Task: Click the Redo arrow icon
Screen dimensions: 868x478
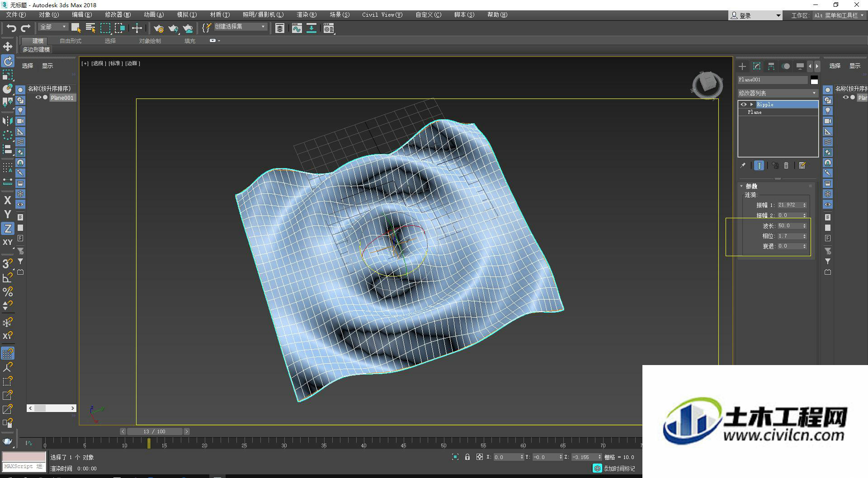Action: 26,28
